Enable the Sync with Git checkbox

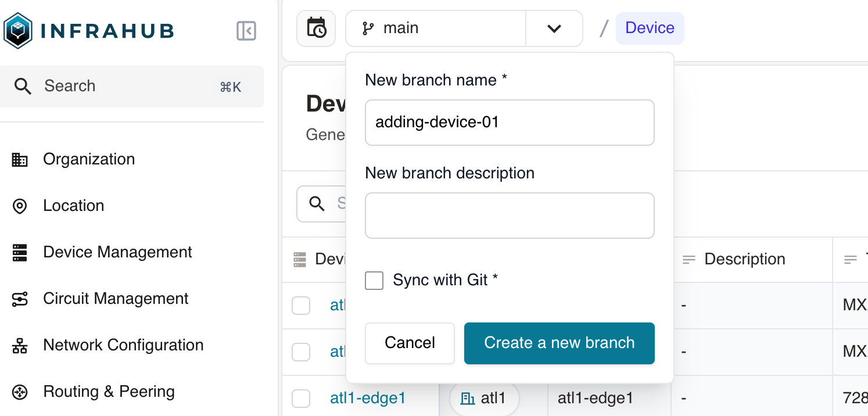[374, 281]
